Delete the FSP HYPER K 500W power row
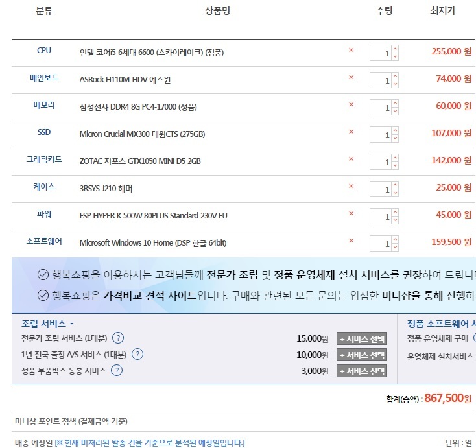This screenshot has width=476, height=448. (x=351, y=213)
